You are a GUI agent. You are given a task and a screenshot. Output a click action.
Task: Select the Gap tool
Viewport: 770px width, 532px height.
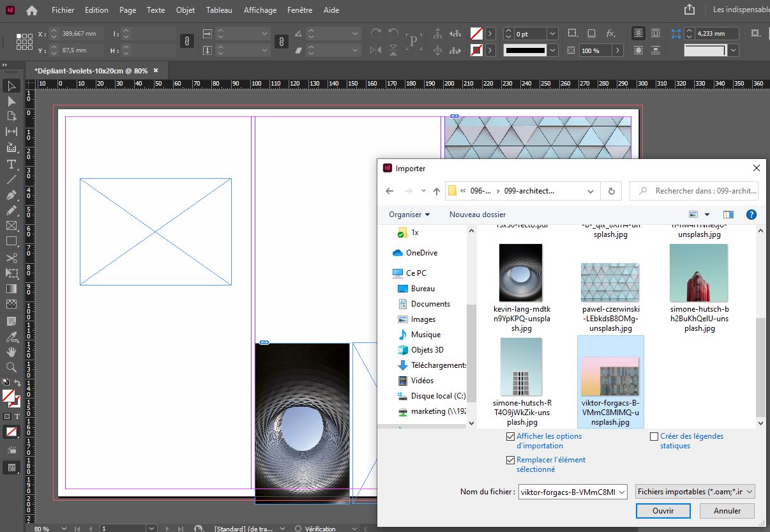click(11, 132)
